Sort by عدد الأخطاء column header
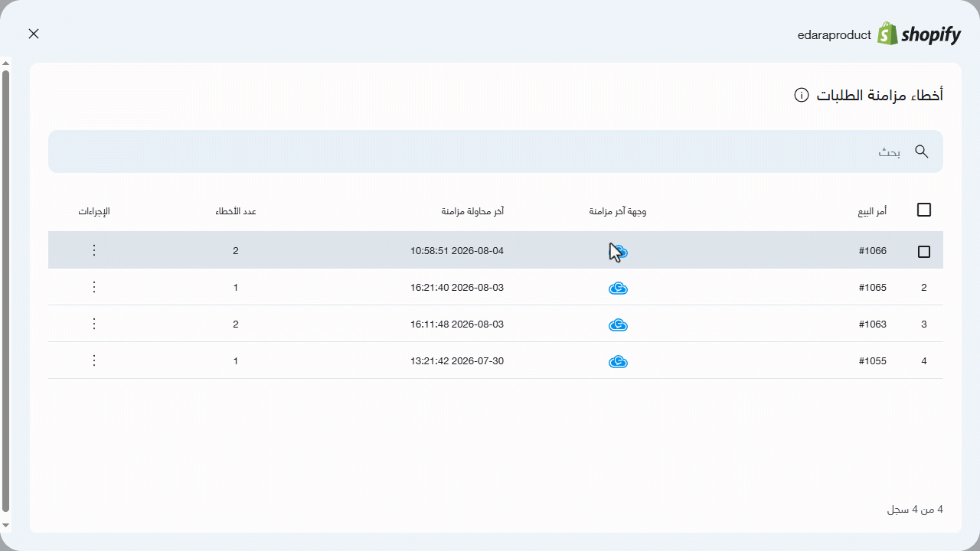The height and width of the screenshot is (551, 980). pyautogui.click(x=236, y=211)
